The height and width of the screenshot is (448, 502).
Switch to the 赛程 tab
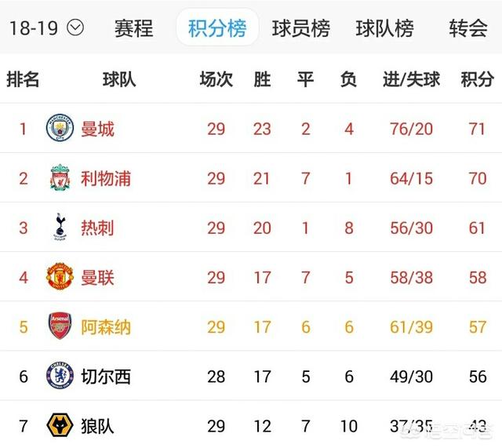(x=133, y=29)
